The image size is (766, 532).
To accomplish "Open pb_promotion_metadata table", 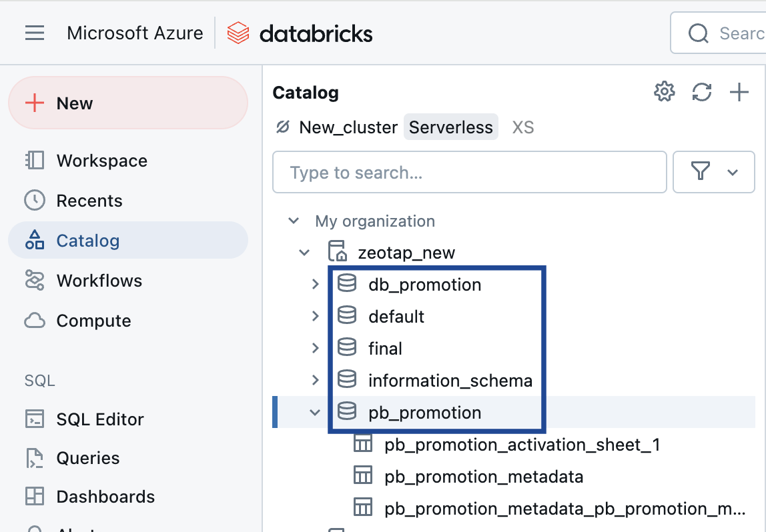I will pos(484,477).
